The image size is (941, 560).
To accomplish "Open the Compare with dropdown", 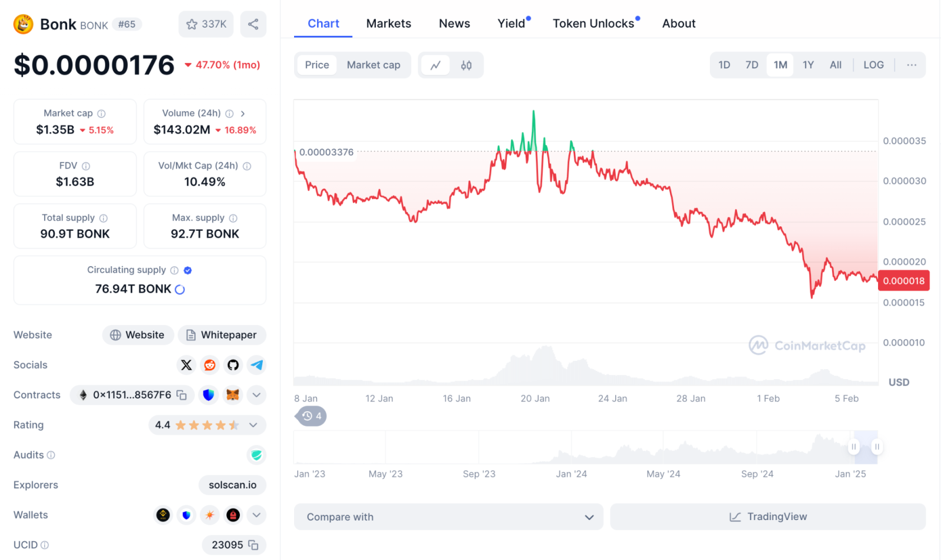I will coord(449,517).
